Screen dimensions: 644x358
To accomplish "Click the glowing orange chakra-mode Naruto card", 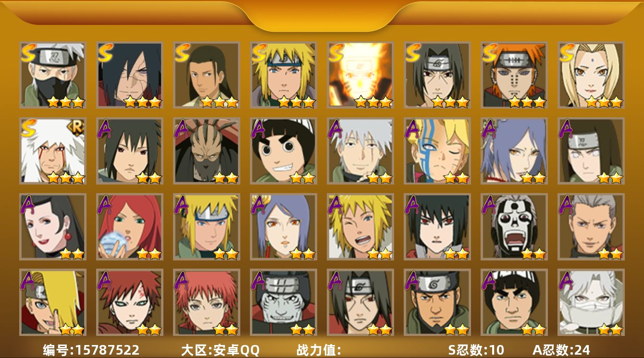I will point(360,75).
